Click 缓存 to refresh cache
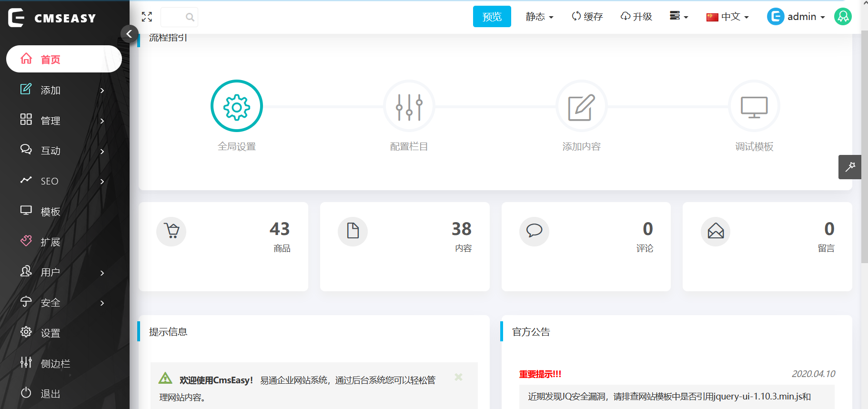This screenshot has height=409, width=868. pos(587,17)
